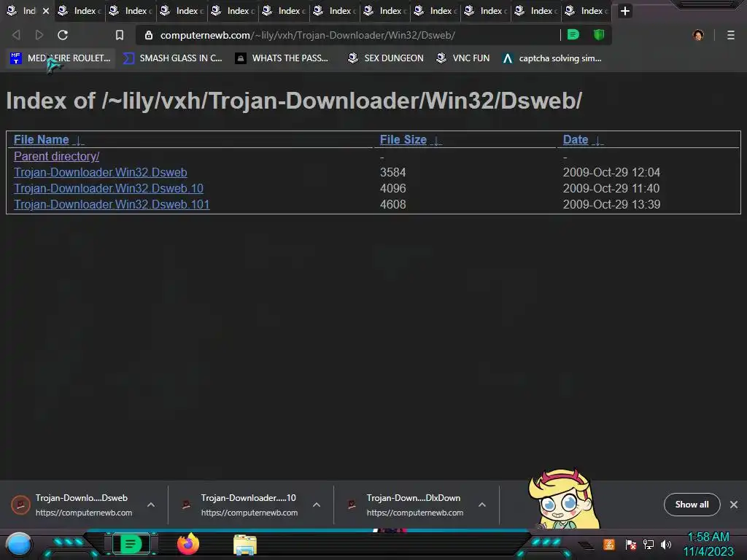Open SMASH GLASS IN C... bookmark
Image resolution: width=747 pixels, height=560 pixels.
click(x=172, y=58)
